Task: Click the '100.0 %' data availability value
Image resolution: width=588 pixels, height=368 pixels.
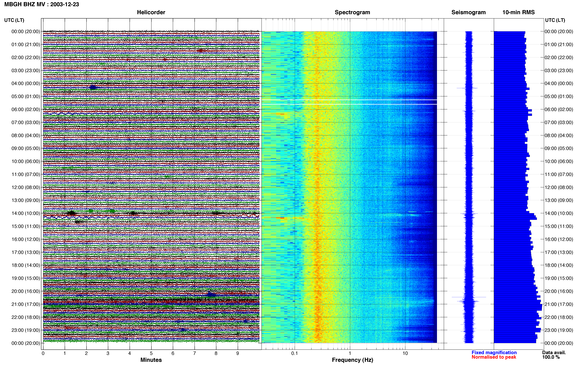Action: pos(551,357)
